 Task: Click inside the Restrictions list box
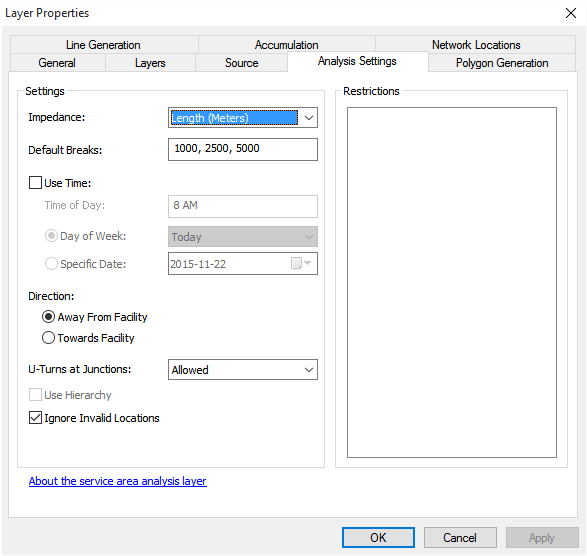451,282
